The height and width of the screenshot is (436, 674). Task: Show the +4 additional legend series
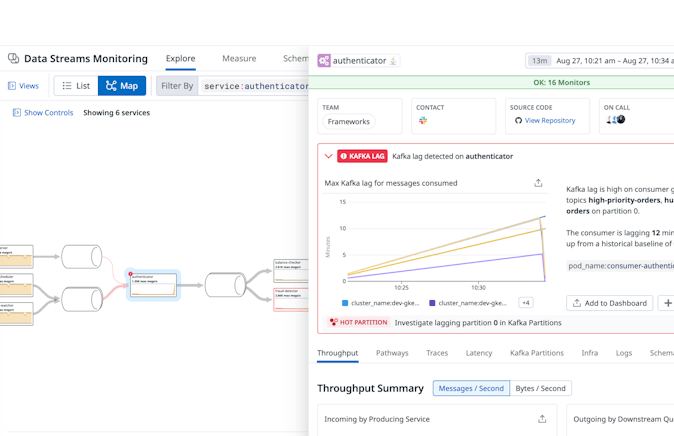(525, 303)
